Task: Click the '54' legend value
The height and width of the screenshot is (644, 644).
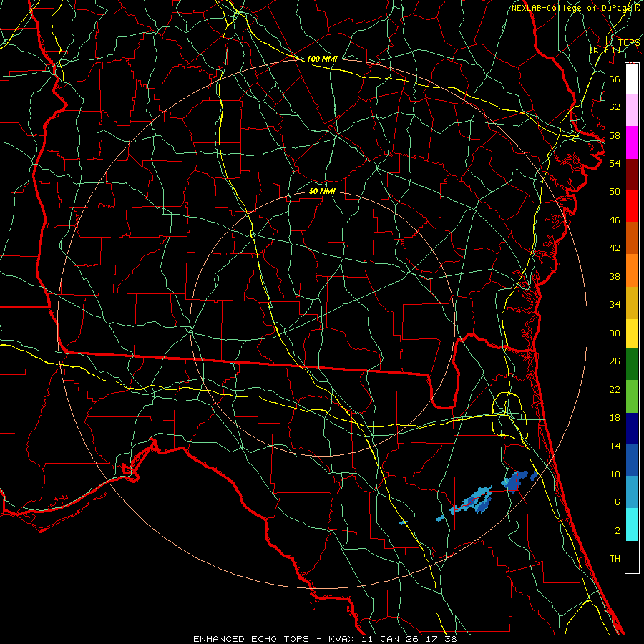Action: pos(615,163)
